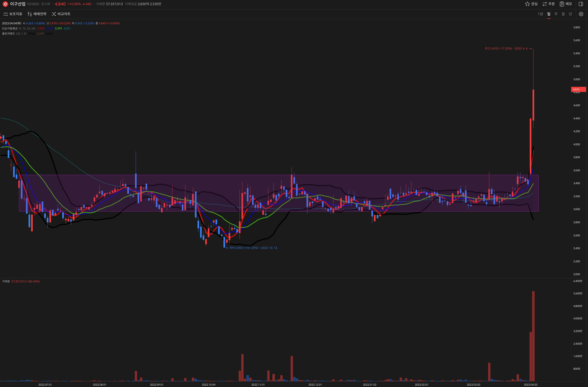The height and width of the screenshot is (387, 588).
Task: Open the 메모 memo button
Action: [x=566, y=4]
